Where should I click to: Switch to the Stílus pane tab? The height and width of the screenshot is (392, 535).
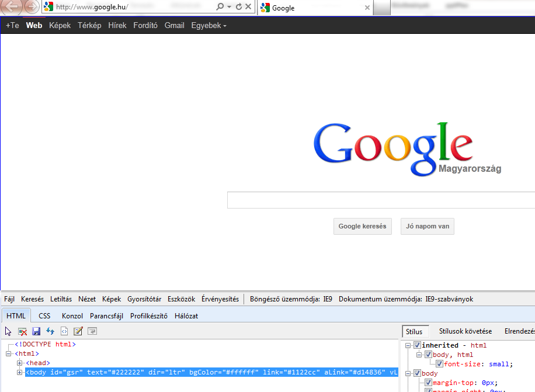(x=414, y=331)
